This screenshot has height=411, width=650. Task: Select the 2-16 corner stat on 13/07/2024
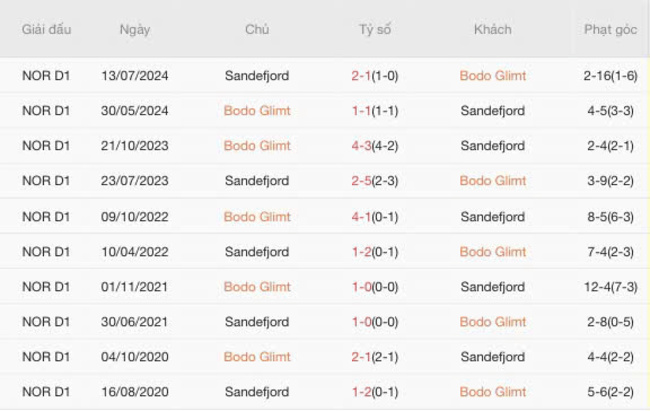[600, 76]
